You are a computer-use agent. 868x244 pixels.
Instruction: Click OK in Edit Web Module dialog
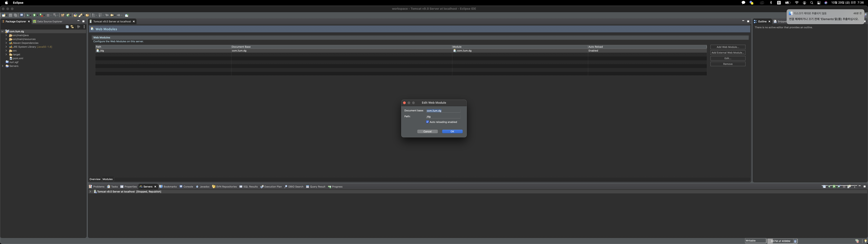[x=452, y=131]
